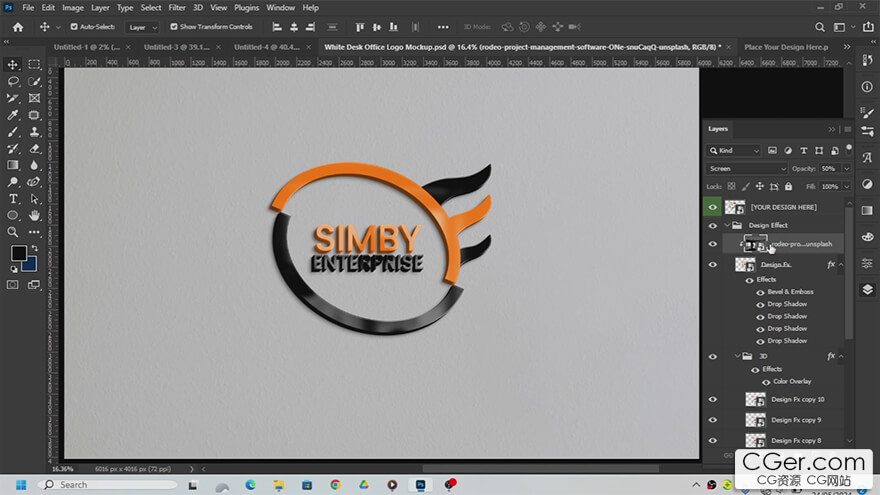Click the background color swatch
Image resolution: width=880 pixels, height=495 pixels.
(x=30, y=265)
